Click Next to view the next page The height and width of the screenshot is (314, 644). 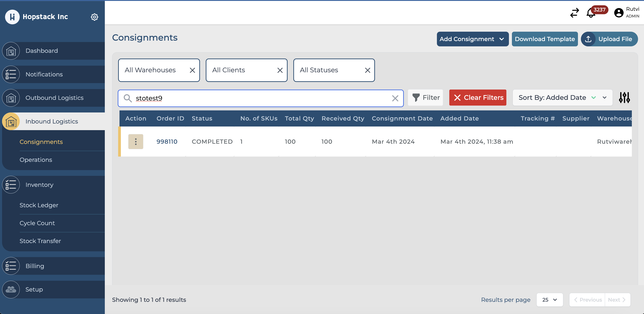tap(617, 300)
